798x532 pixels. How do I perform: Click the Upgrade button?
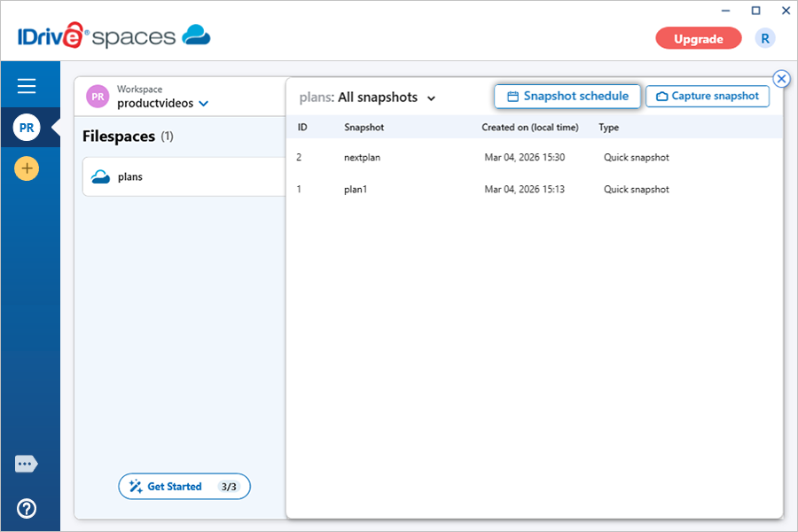pos(699,38)
